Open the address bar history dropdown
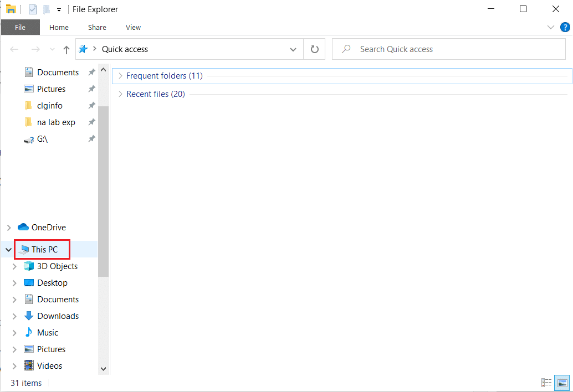 pyautogui.click(x=293, y=49)
